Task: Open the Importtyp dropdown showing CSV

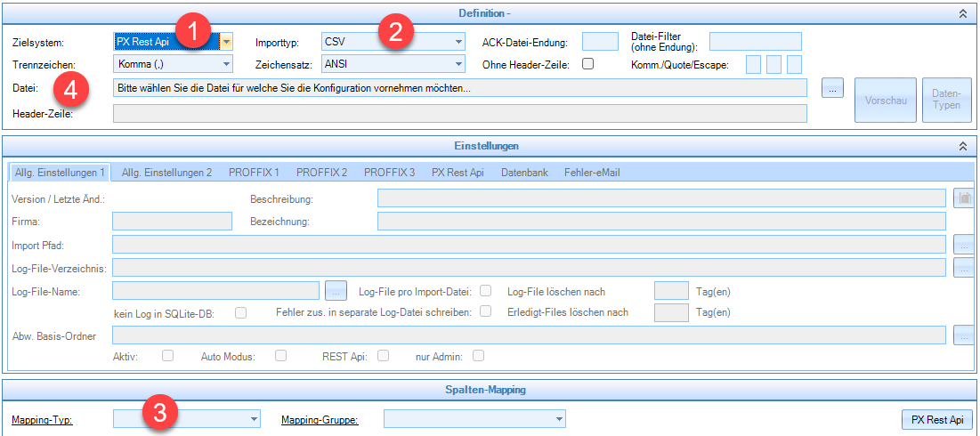Action: pyautogui.click(x=458, y=42)
